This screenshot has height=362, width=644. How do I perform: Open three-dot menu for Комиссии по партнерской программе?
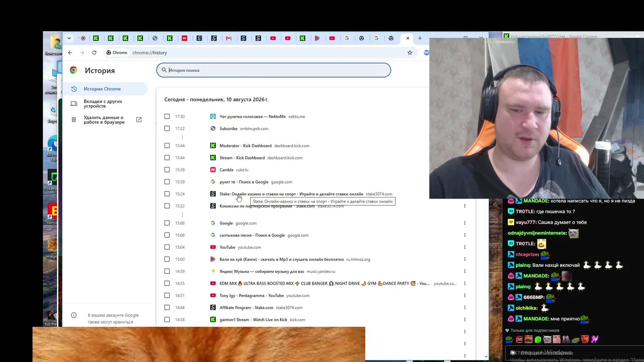point(464,206)
